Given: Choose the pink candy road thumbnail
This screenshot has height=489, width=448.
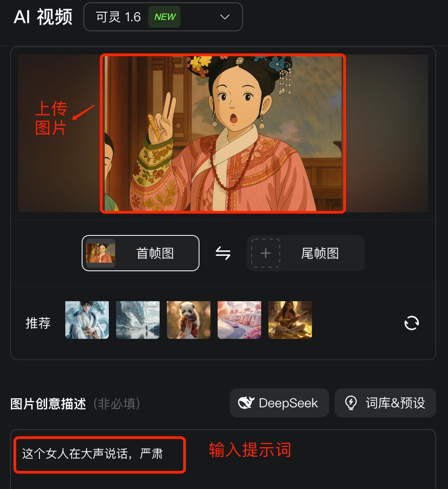Looking at the screenshot, I should click(x=239, y=320).
